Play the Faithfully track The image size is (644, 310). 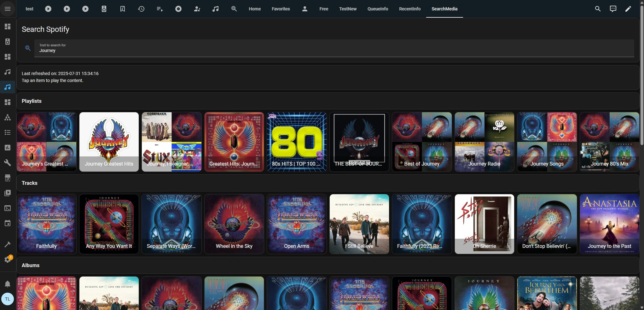[x=47, y=224]
